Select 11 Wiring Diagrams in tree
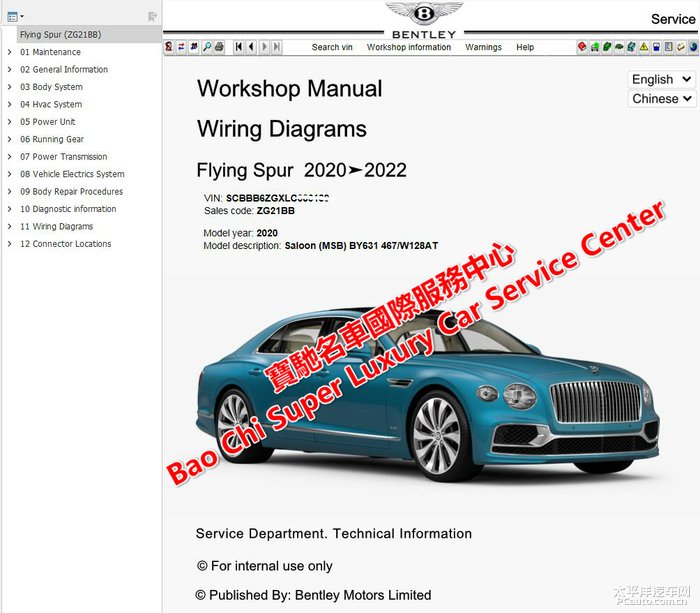This screenshot has height=613, width=700. point(56,226)
